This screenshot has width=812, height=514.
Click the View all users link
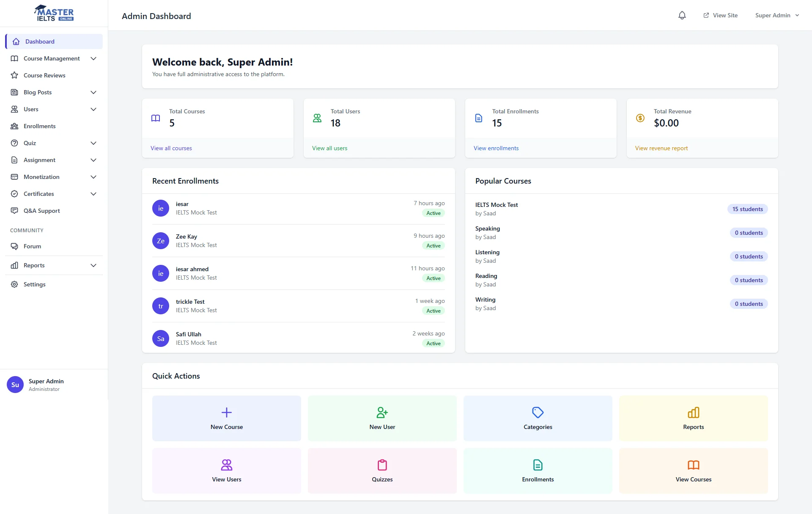tap(330, 148)
